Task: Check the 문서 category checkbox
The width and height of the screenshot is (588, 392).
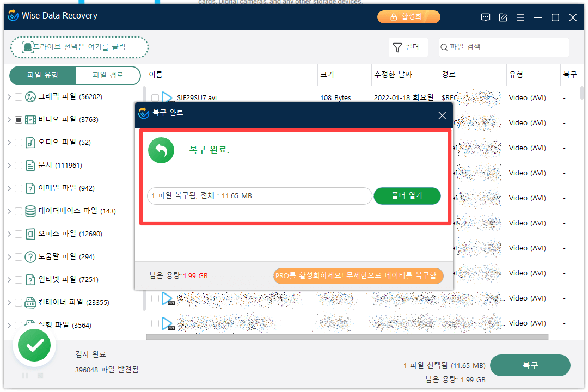Action: [x=19, y=165]
